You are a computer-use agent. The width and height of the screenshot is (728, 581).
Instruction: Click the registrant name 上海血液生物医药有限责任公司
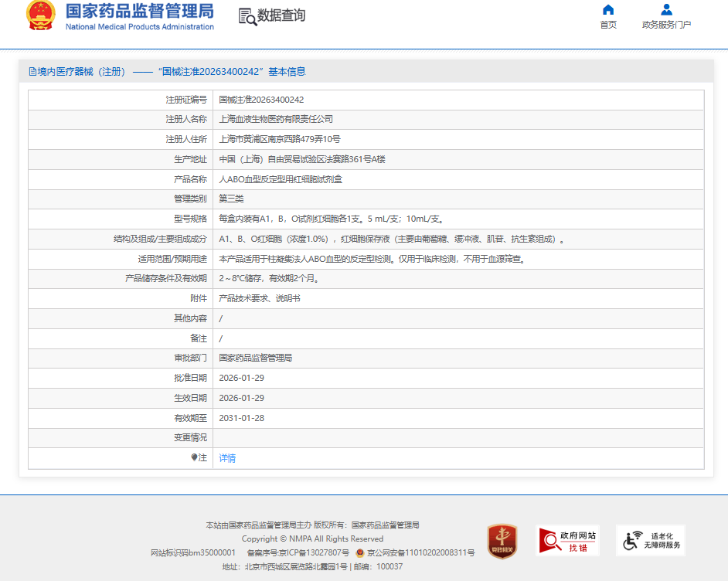tap(276, 120)
